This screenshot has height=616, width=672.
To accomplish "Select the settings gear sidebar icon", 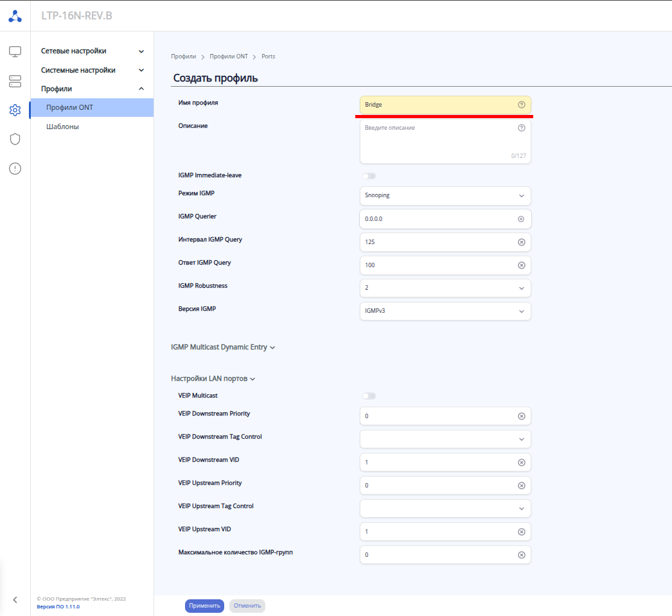I will click(x=15, y=110).
